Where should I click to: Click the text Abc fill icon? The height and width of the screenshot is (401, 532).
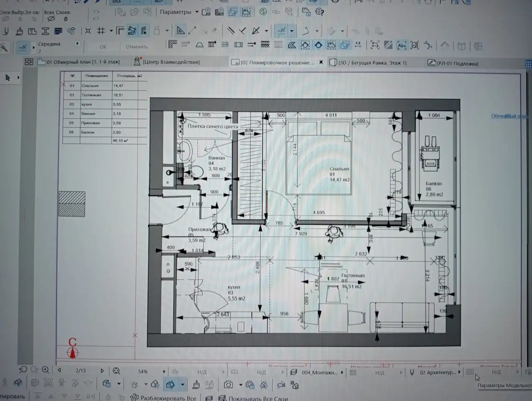click(401, 46)
